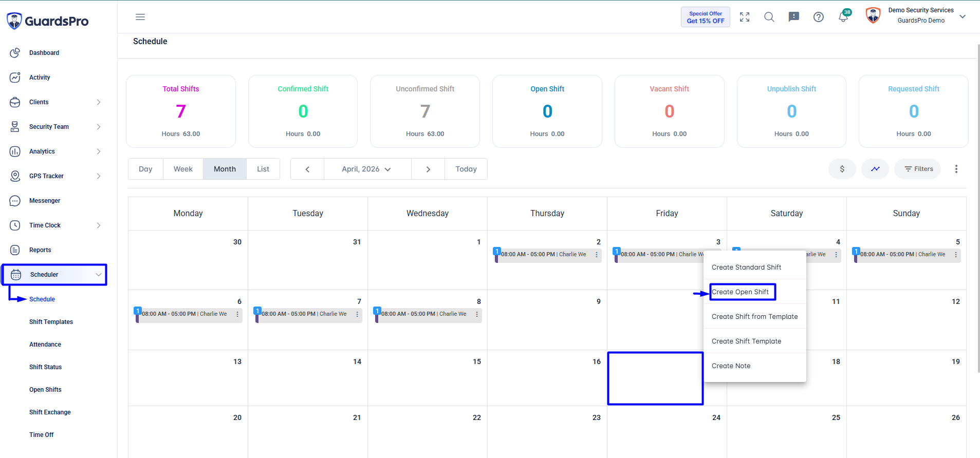
Task: Open the Schedule submenu link
Action: pyautogui.click(x=42, y=299)
